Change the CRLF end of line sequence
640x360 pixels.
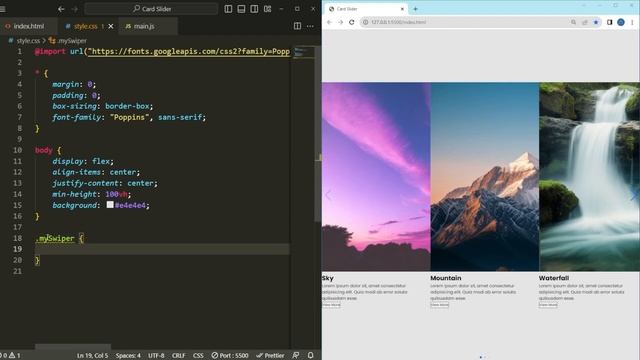178,356
